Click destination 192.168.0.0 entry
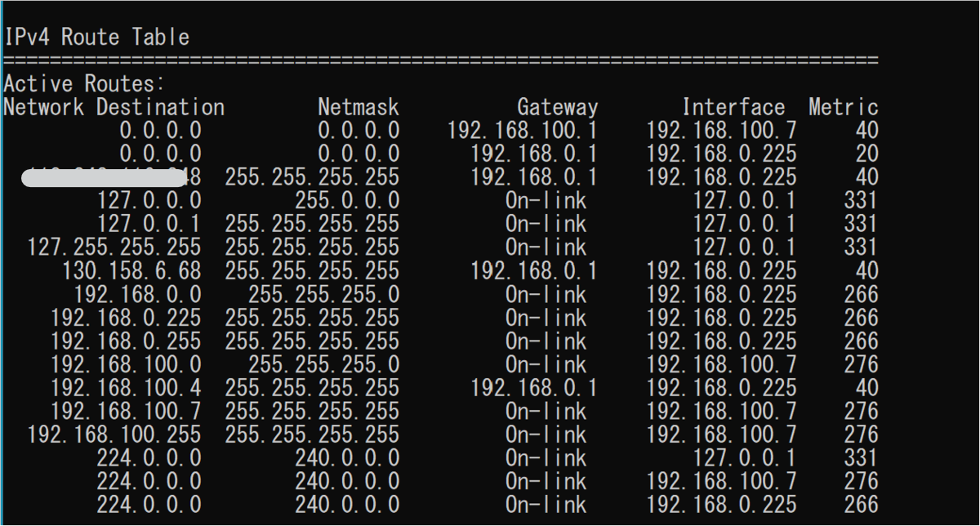The image size is (980, 526). coord(137,294)
